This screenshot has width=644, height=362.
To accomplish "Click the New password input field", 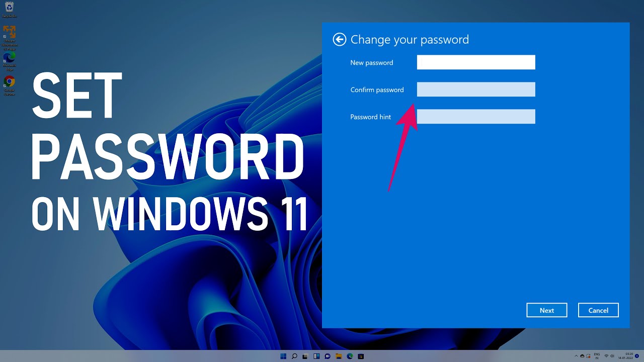I will pos(475,62).
